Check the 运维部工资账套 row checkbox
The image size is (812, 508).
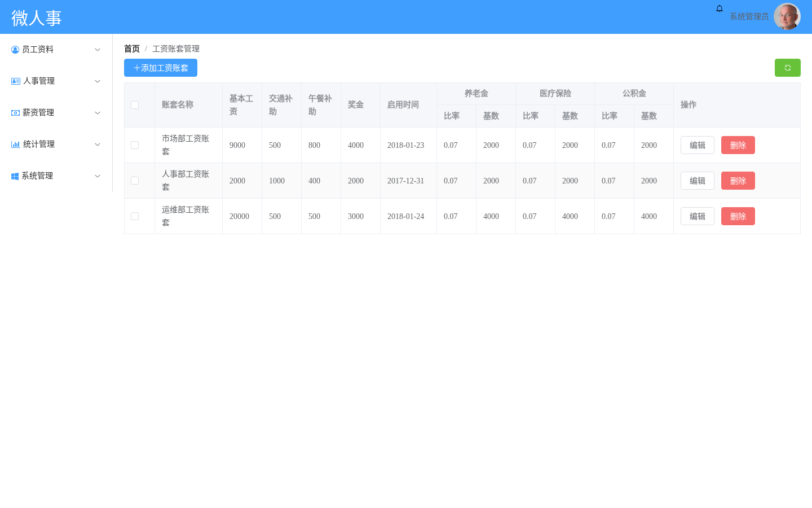pos(135,216)
